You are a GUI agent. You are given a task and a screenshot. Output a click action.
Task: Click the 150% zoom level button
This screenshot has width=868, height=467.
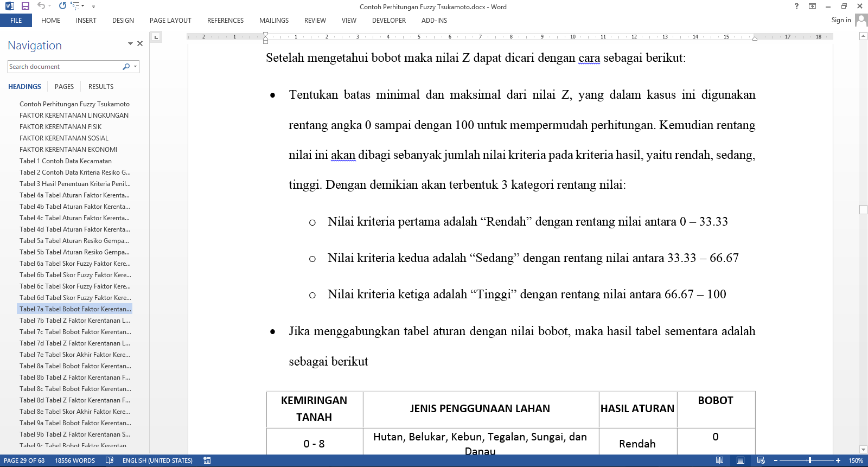click(856, 460)
